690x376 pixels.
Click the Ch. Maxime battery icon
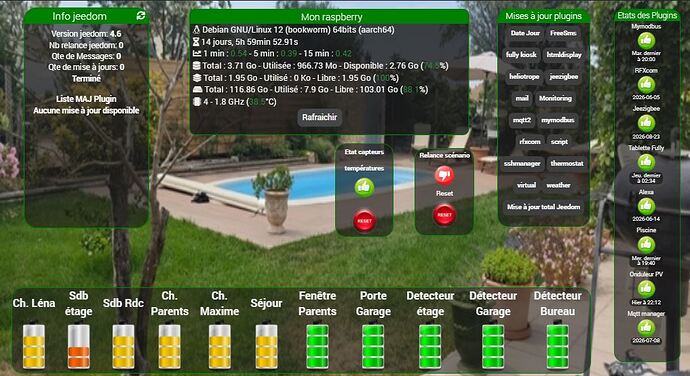pyautogui.click(x=220, y=346)
